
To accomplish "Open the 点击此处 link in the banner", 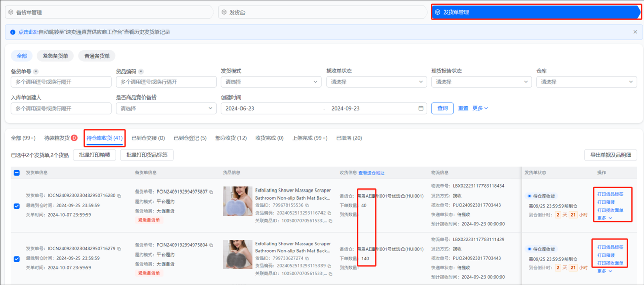I will click(28, 32).
